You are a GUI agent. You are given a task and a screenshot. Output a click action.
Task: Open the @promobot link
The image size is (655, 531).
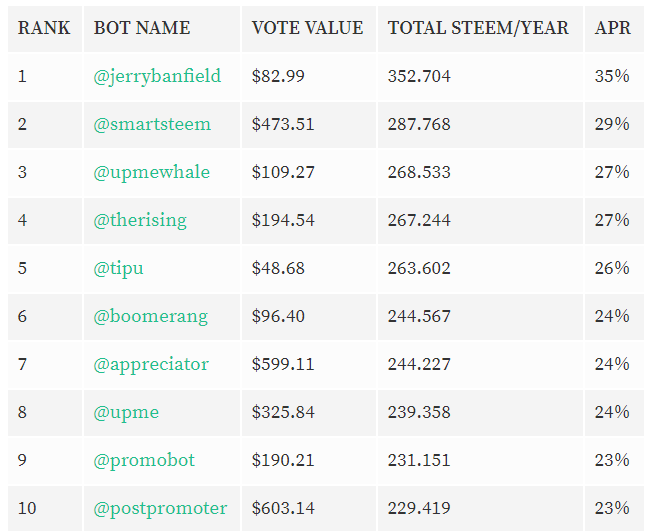[x=144, y=460]
